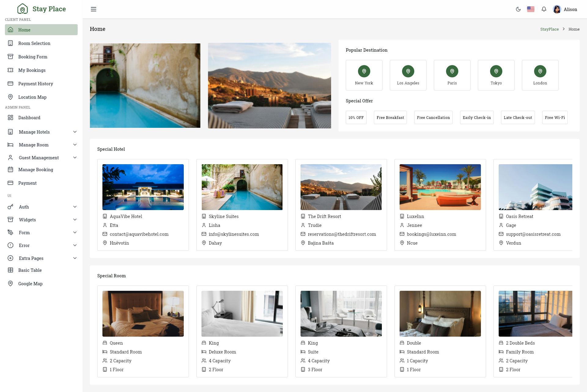This screenshot has width=587, height=392.
Task: Expand the Manage Hotels submenu chevron
Action: click(75, 132)
